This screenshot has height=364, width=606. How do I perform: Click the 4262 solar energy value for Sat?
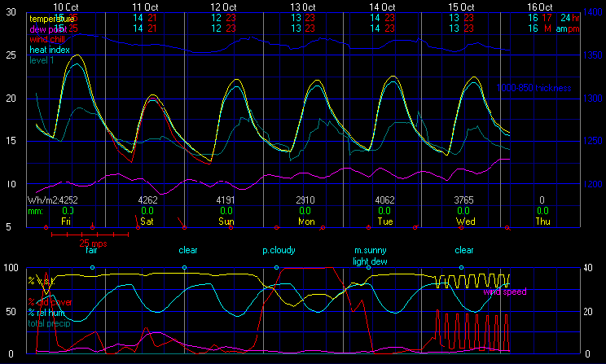tap(147, 200)
